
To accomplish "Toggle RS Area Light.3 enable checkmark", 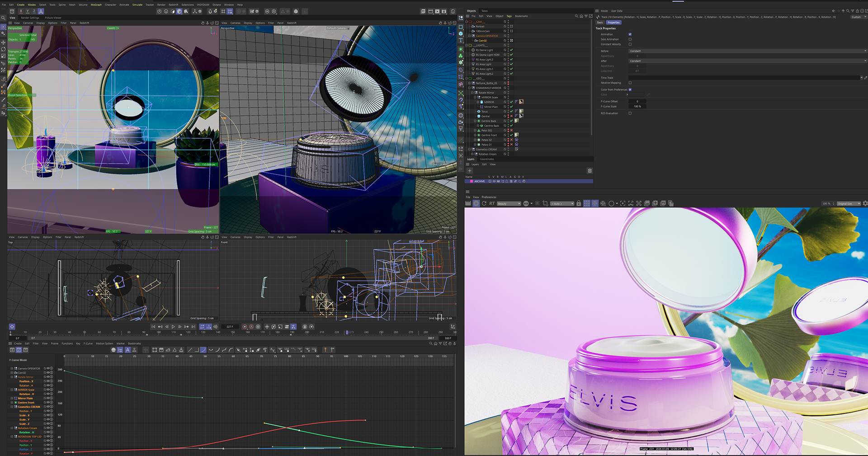I will click(x=511, y=60).
